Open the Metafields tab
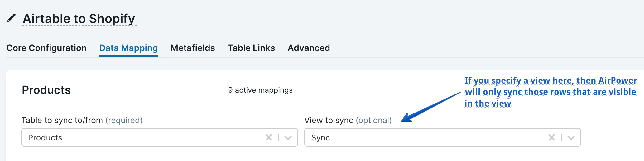 (x=192, y=48)
